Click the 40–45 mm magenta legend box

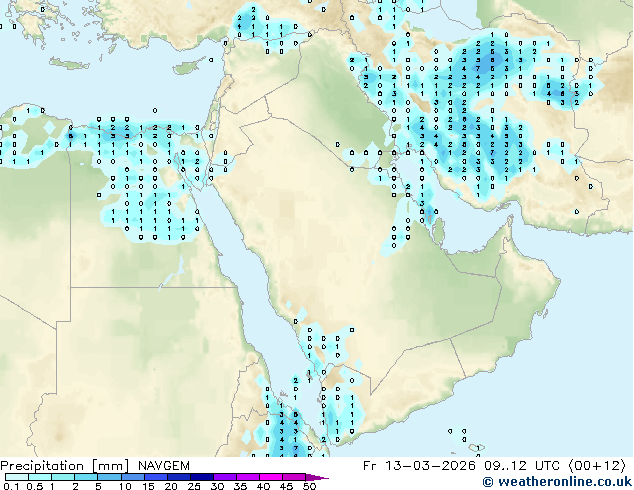point(271,477)
